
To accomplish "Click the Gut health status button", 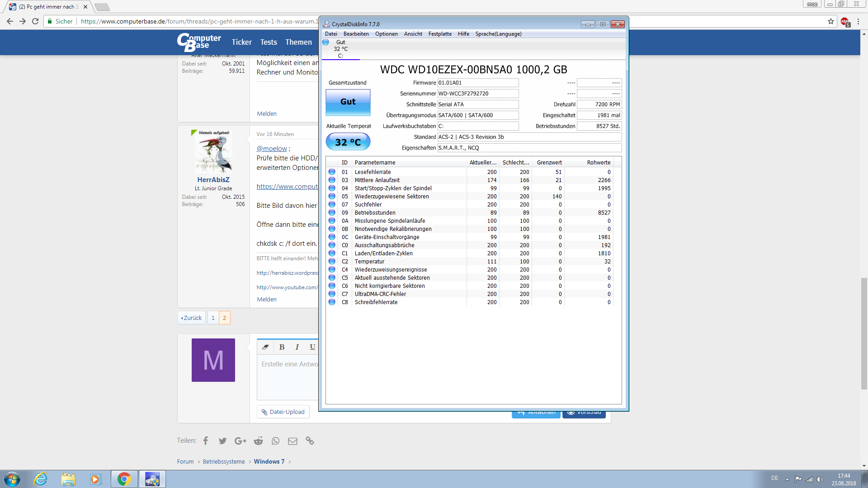I will 348,102.
